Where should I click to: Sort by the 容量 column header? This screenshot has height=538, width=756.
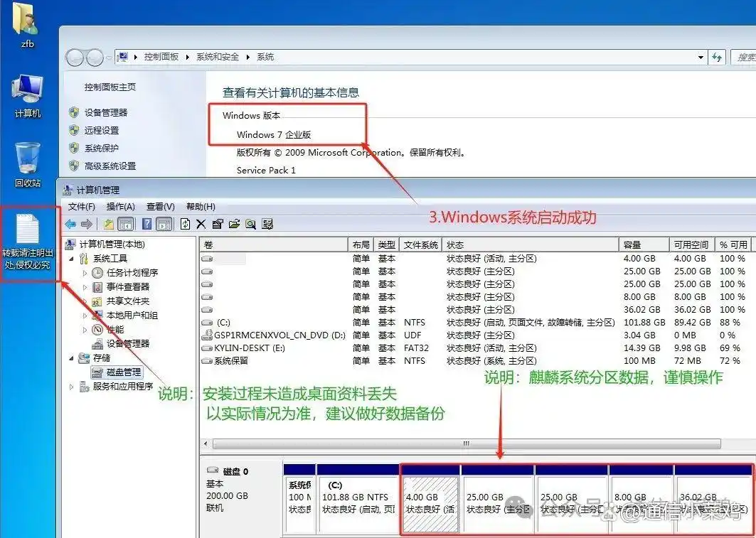click(644, 244)
